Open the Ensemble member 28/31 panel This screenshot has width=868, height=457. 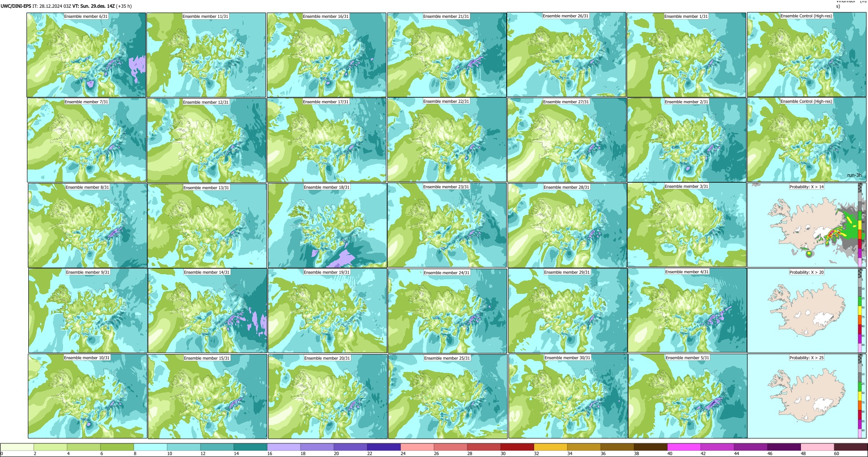coord(567,226)
